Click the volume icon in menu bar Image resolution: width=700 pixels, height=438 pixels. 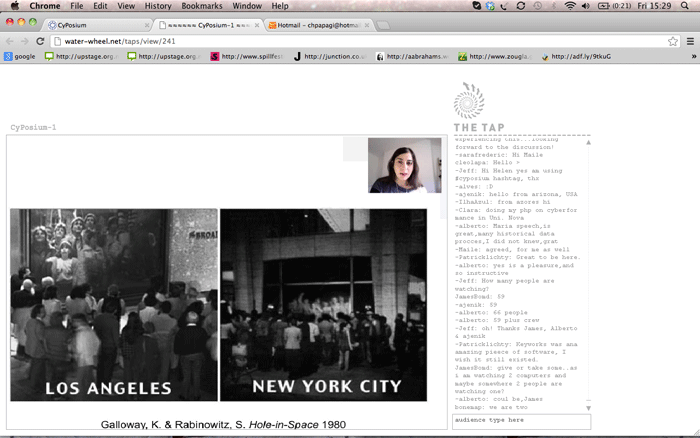[586, 6]
